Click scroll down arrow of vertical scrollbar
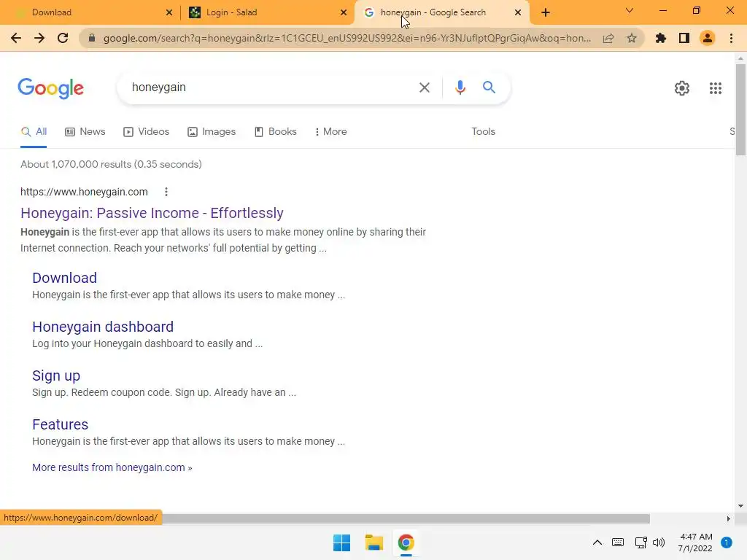Image resolution: width=747 pixels, height=560 pixels. pos(740,506)
